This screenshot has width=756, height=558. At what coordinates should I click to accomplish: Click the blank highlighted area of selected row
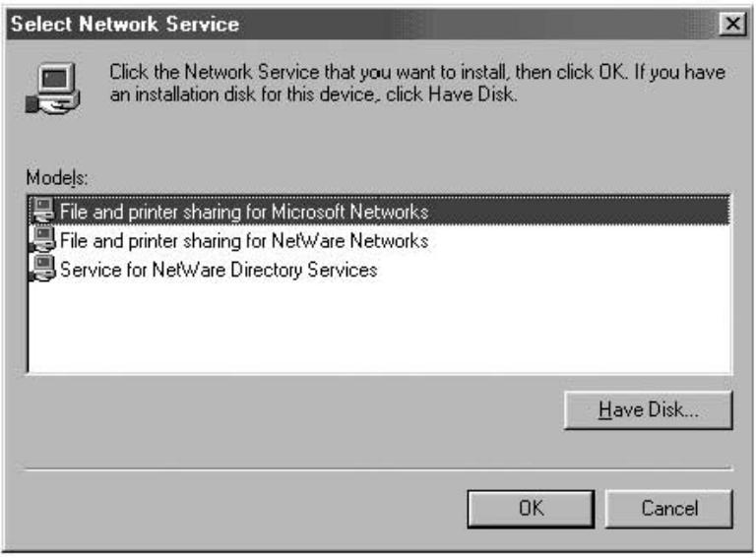(x=579, y=211)
